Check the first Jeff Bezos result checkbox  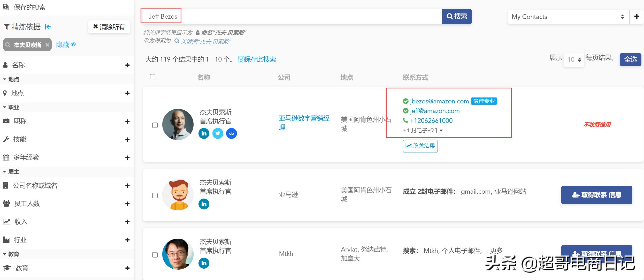click(x=155, y=125)
